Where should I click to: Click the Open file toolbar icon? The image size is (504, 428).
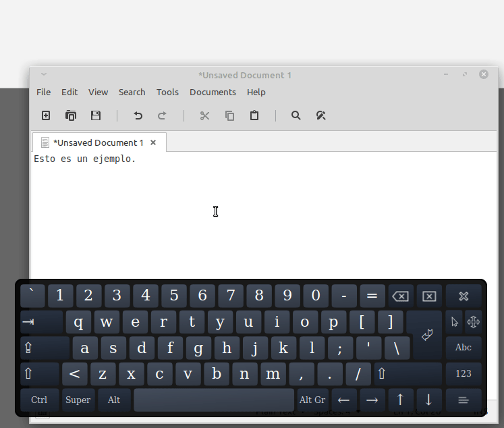[71, 115]
